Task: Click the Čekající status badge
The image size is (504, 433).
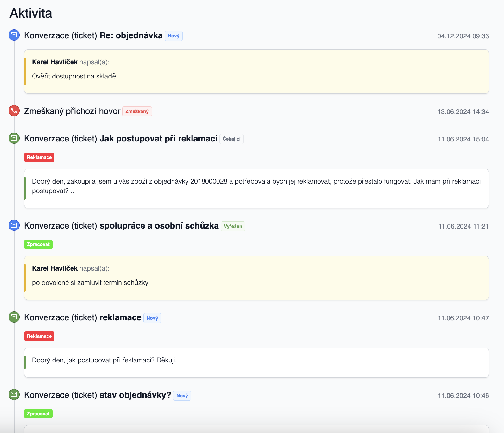Action: coord(231,139)
